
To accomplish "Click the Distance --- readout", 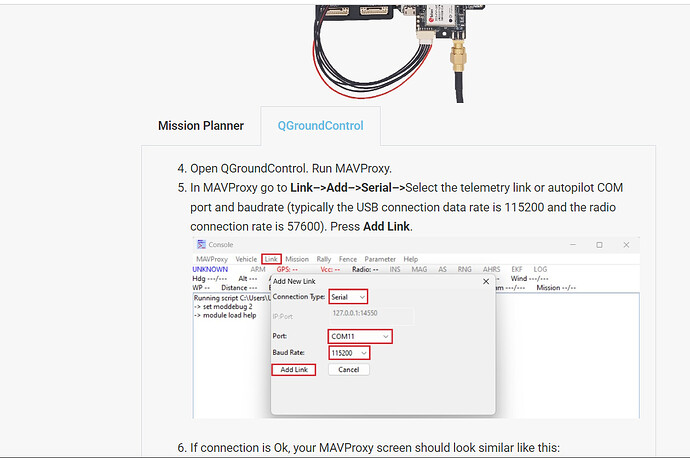I will click(239, 288).
